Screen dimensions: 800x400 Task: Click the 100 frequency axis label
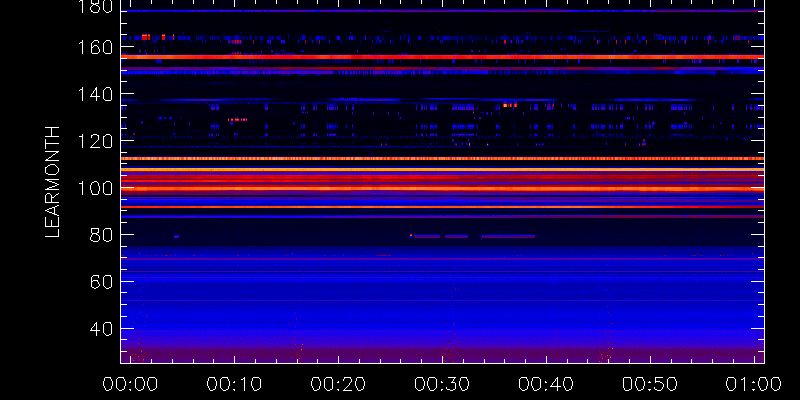94,188
